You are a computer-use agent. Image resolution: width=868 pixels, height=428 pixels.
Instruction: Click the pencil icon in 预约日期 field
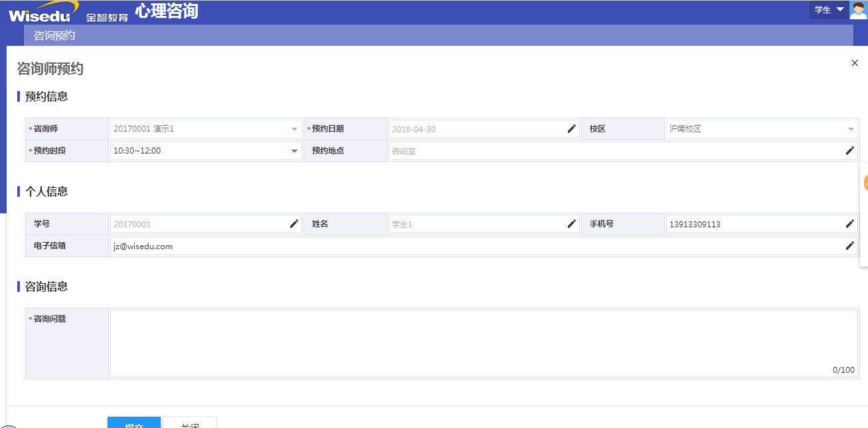coord(572,129)
